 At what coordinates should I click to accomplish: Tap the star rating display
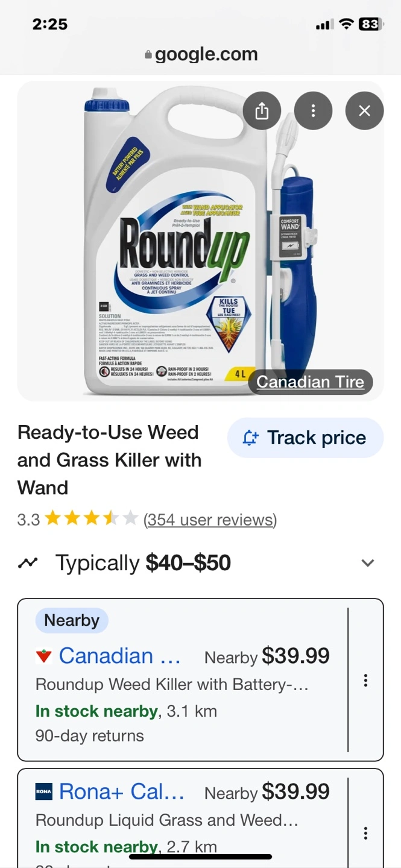point(91,518)
